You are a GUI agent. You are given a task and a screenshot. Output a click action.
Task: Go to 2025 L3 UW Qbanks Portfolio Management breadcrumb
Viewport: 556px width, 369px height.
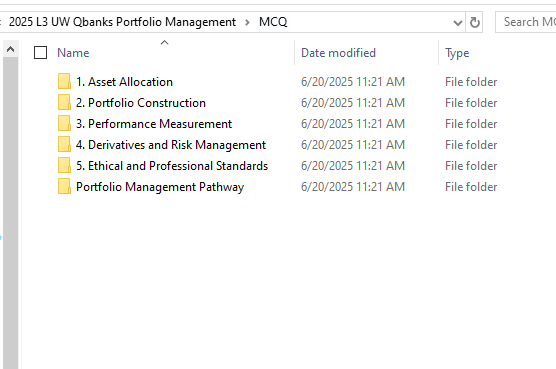pyautogui.click(x=122, y=22)
